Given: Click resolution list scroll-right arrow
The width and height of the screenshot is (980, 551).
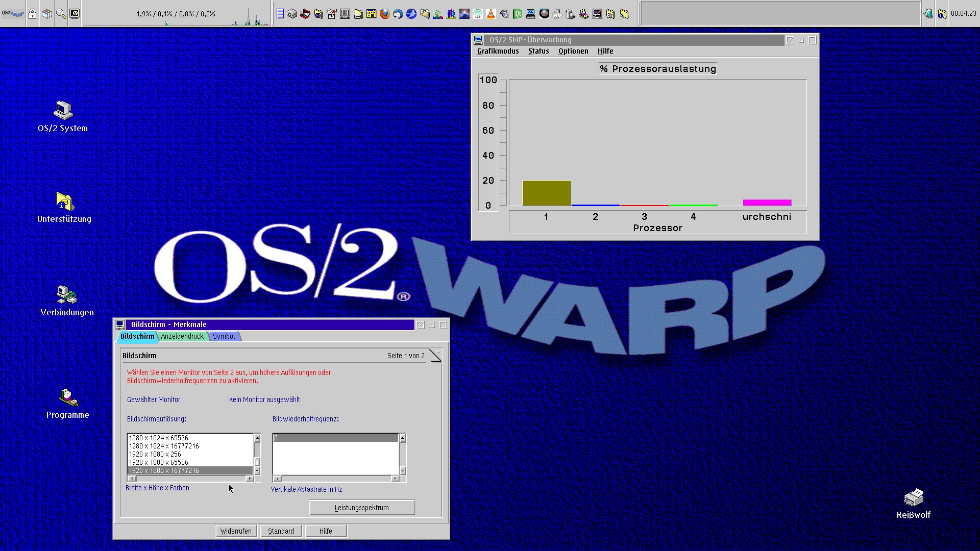Looking at the screenshot, I should (x=250, y=479).
